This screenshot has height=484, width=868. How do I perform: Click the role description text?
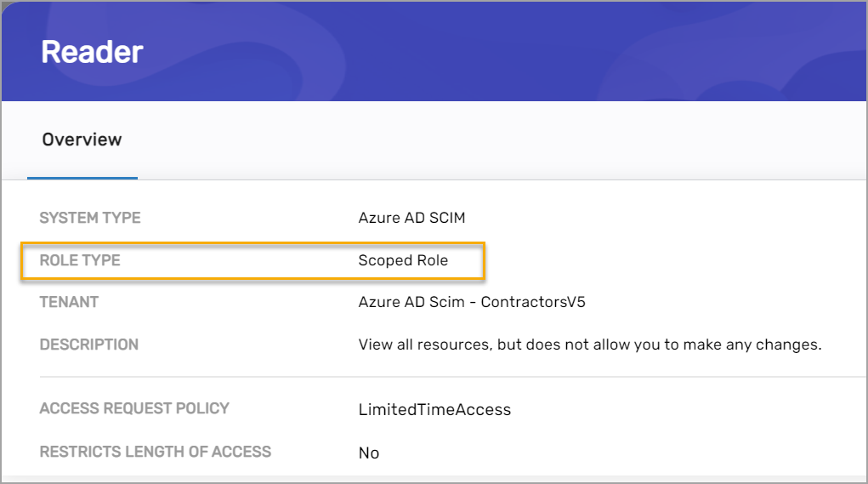589,344
